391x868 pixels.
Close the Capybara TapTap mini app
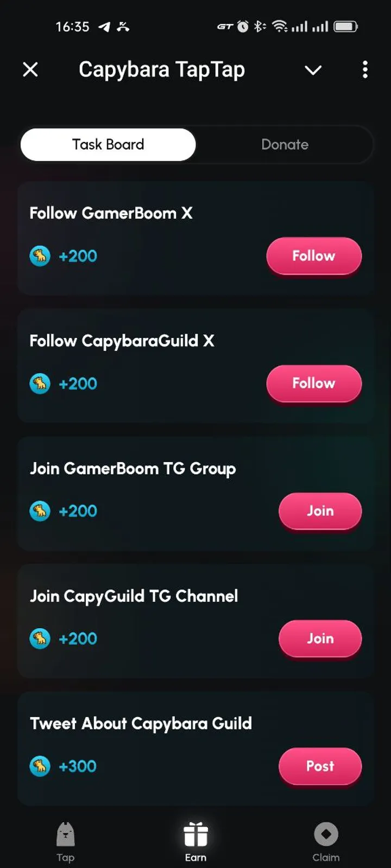click(x=30, y=69)
